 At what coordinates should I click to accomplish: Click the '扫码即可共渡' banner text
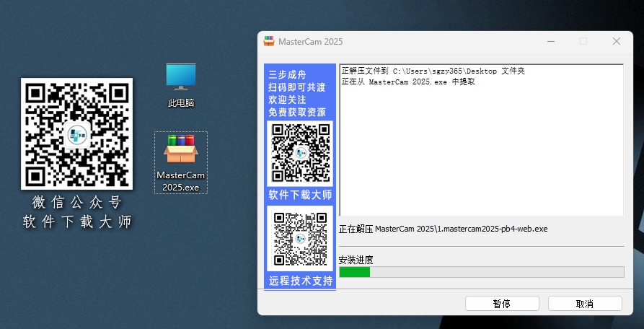click(x=296, y=87)
